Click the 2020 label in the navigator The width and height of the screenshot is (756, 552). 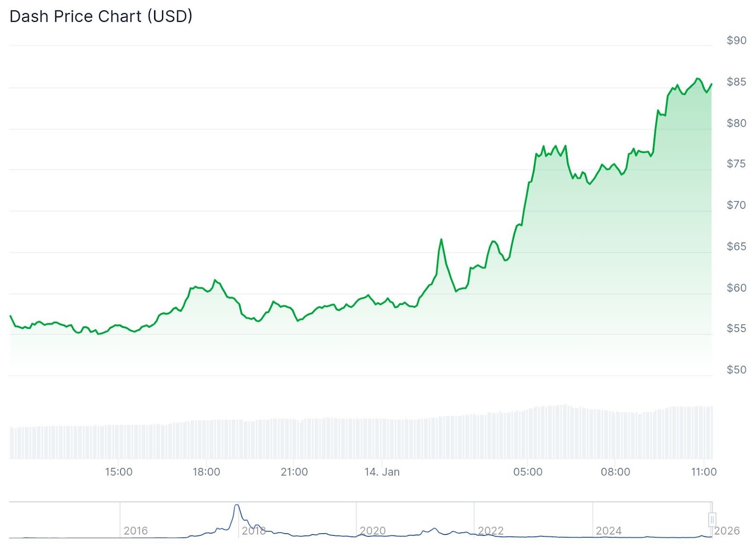click(x=372, y=531)
